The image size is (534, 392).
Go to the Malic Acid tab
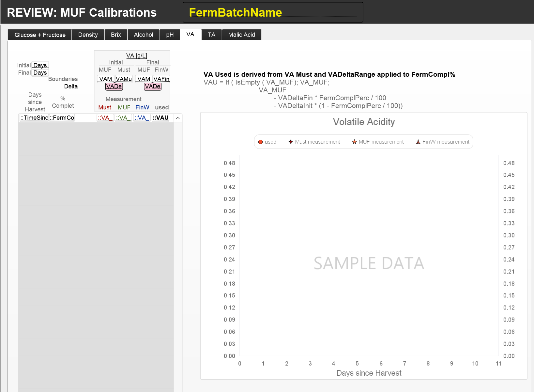tap(242, 35)
